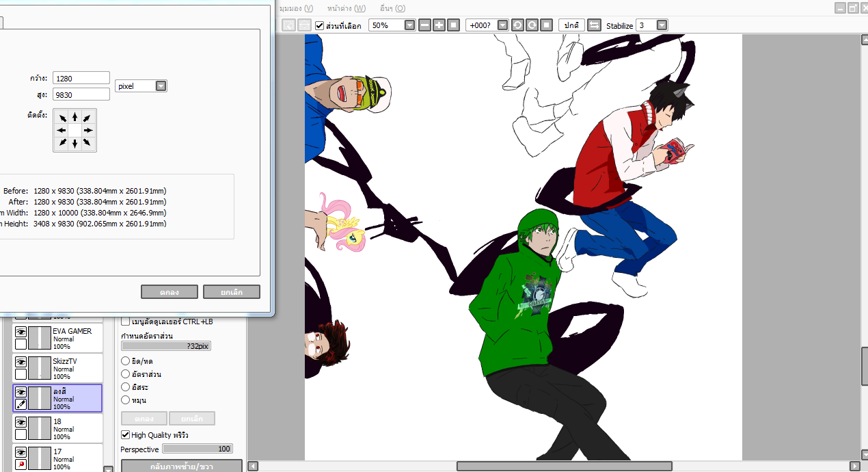The image size is (868, 472).
Task: Rotate canvas counterclockwise
Action: tap(518, 25)
